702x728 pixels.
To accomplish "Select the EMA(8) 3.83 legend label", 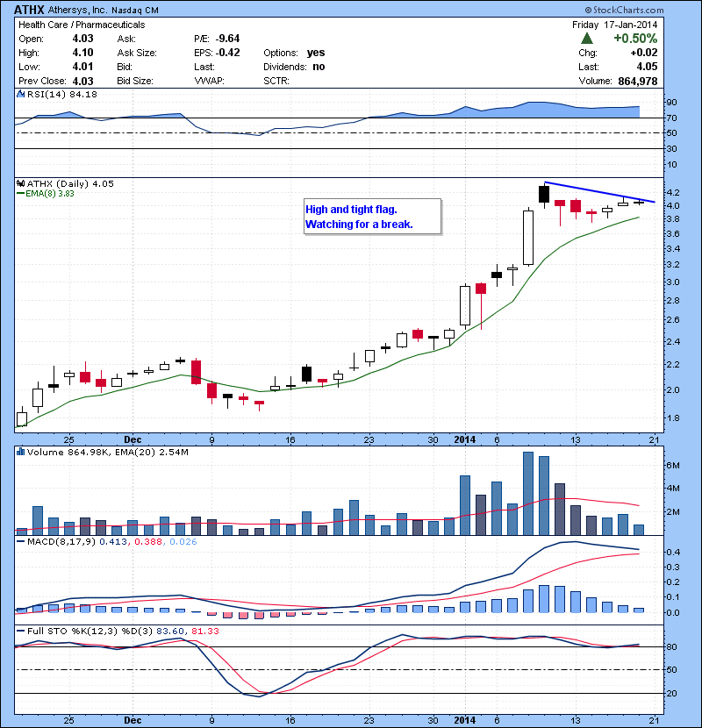I will pyautogui.click(x=46, y=194).
